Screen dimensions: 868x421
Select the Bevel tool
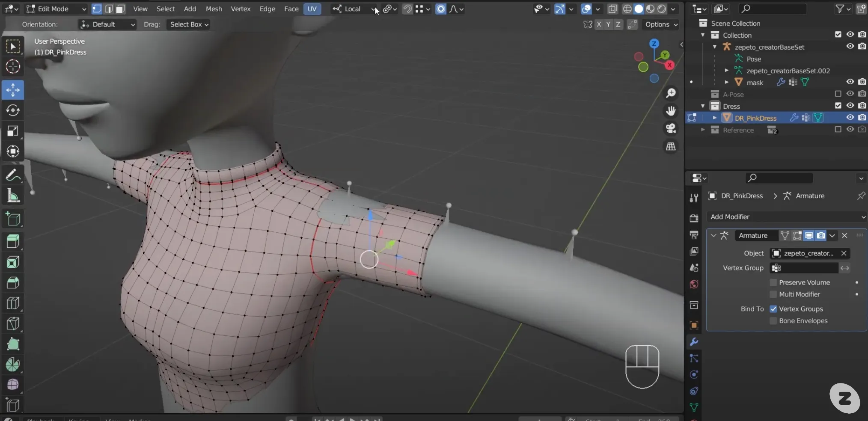coord(13,283)
